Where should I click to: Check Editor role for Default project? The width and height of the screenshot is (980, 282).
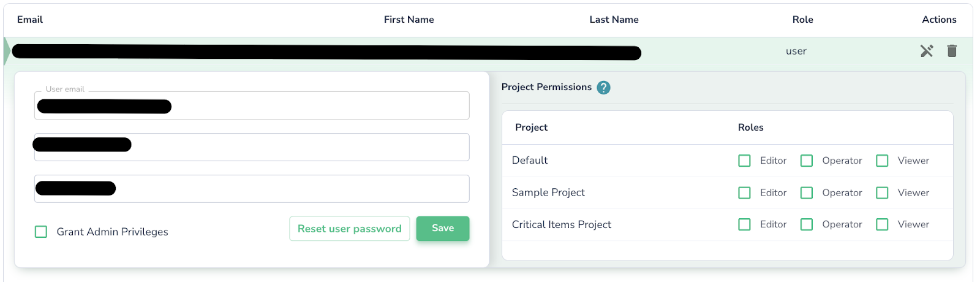744,161
